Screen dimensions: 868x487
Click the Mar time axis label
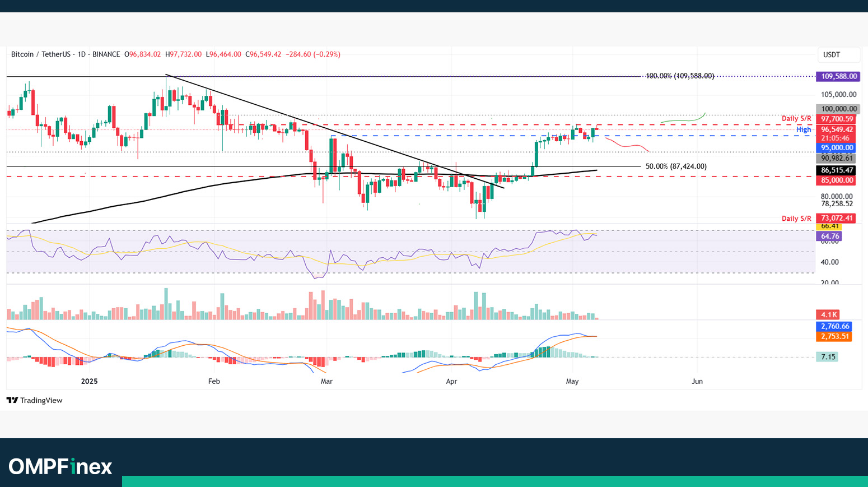pyautogui.click(x=326, y=381)
